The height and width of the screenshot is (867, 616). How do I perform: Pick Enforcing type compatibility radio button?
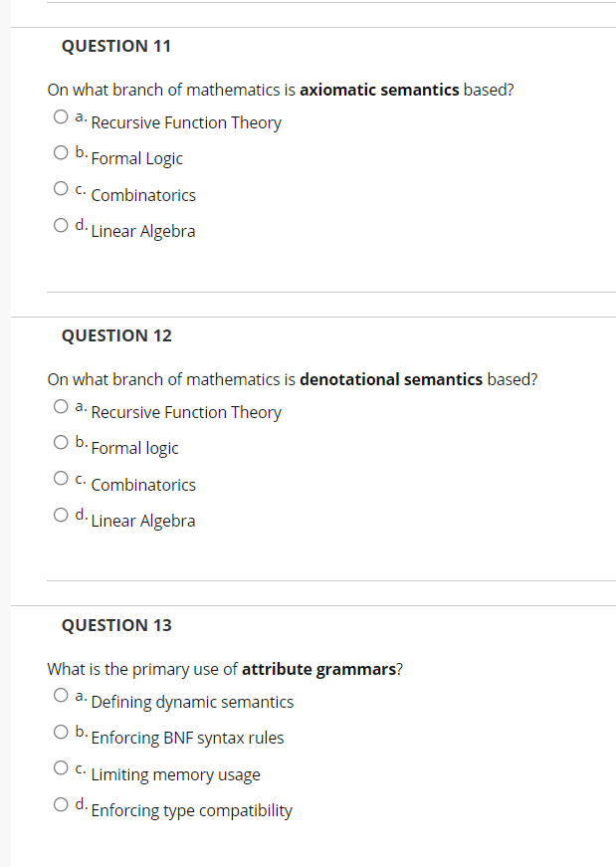(x=61, y=804)
